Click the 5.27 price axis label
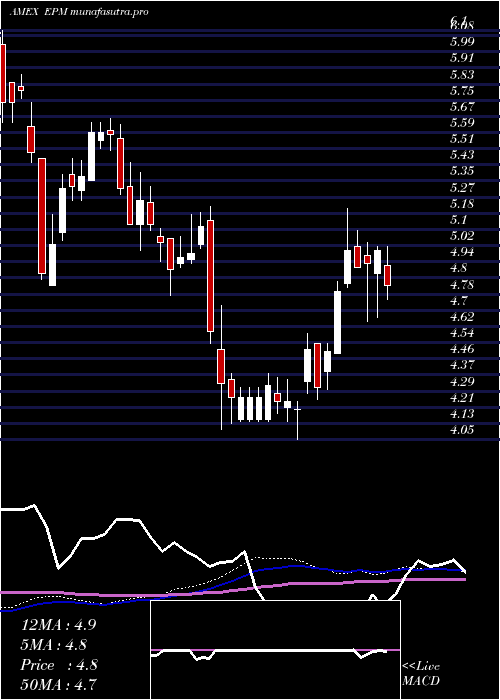This screenshot has height=700, width=500. click(462, 187)
